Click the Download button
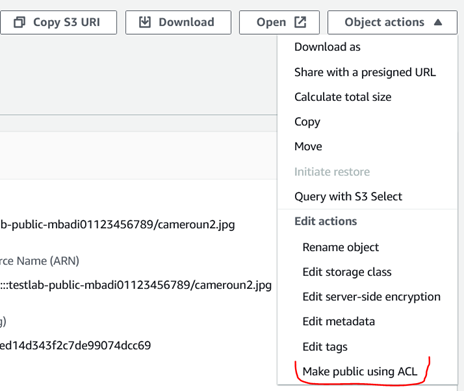 pos(178,22)
